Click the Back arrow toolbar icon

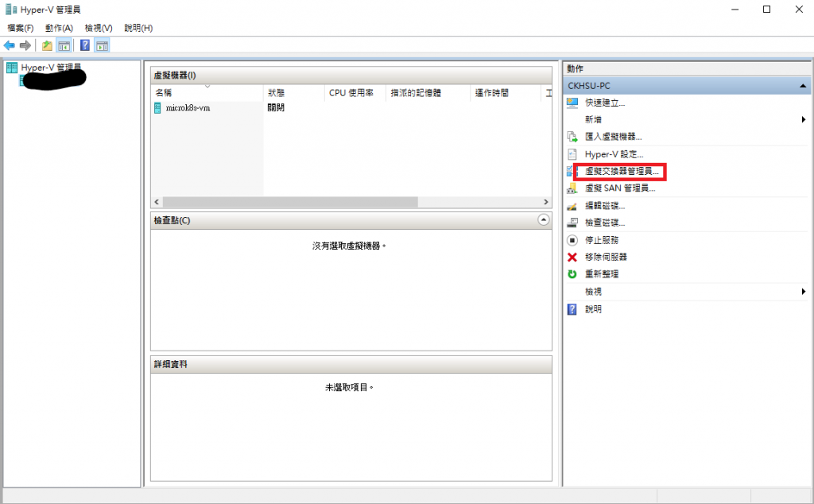pos(10,45)
